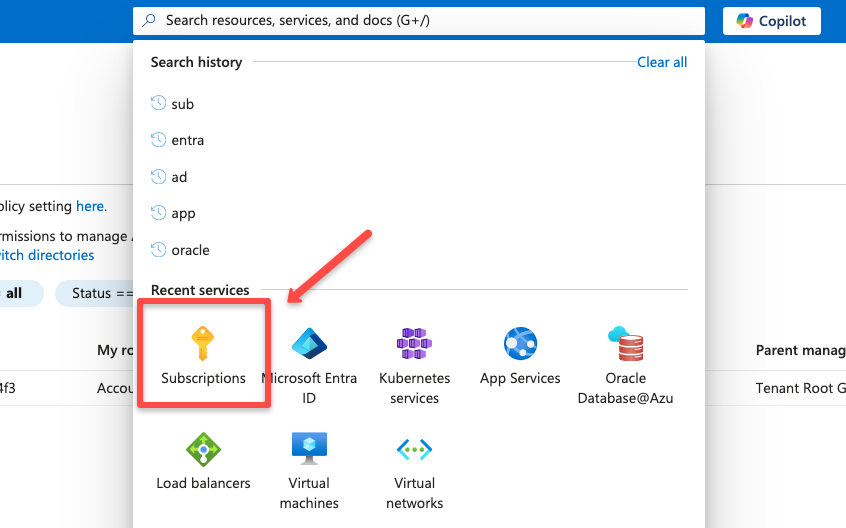Image resolution: width=846 pixels, height=528 pixels.
Task: Select the 'app' search history entry
Action: click(183, 214)
